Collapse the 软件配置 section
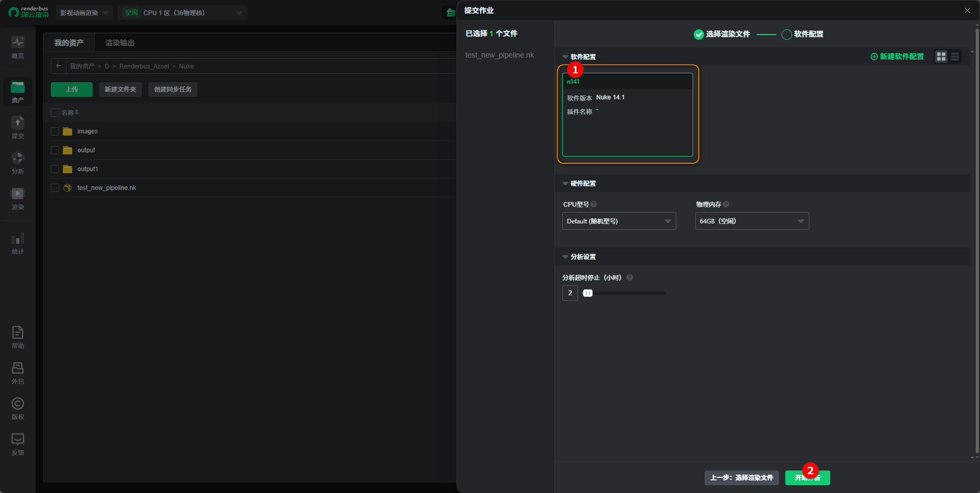The width and height of the screenshot is (980, 493). point(565,57)
